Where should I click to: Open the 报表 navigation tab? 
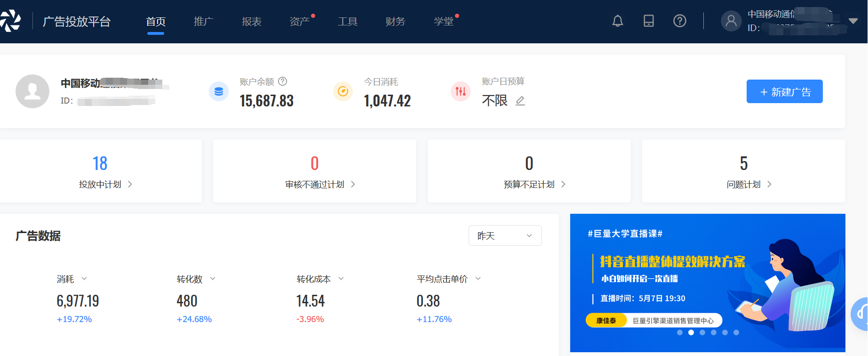pos(251,21)
